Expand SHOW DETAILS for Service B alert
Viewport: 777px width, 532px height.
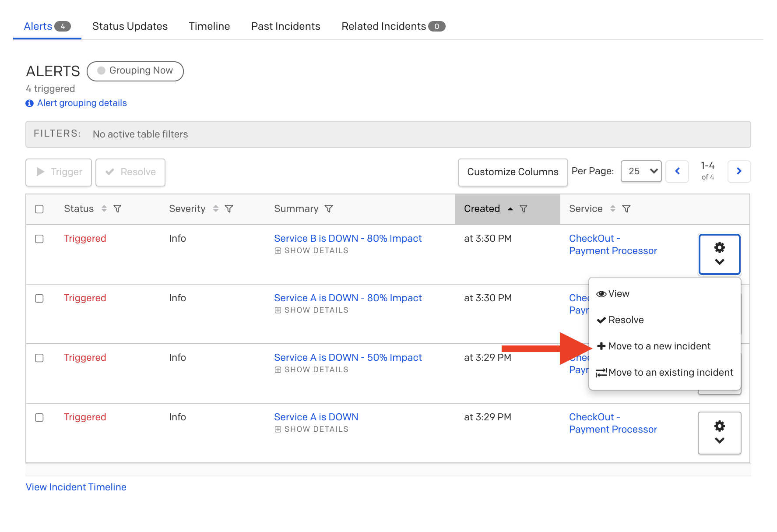point(312,250)
